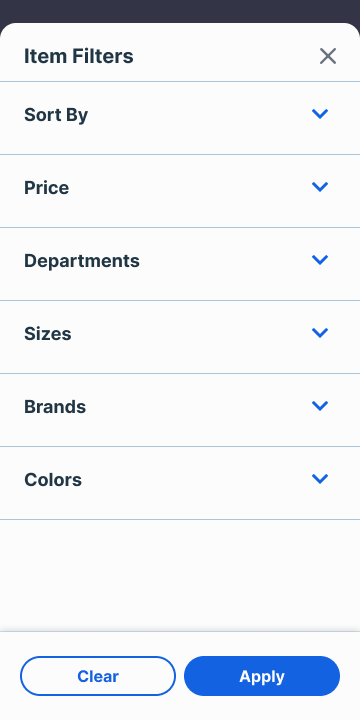This screenshot has width=360, height=720.
Task: Close the Item Filters panel with X
Action: 328,56
